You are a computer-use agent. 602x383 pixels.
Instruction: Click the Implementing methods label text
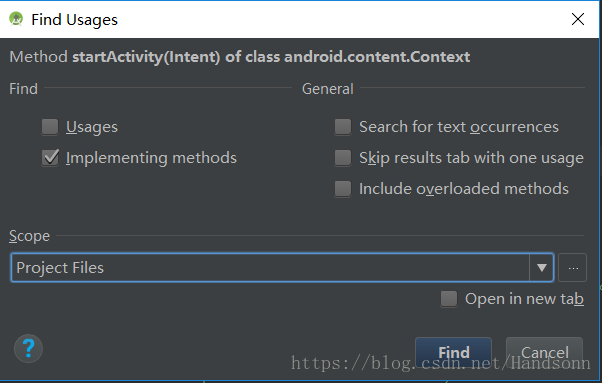click(151, 158)
